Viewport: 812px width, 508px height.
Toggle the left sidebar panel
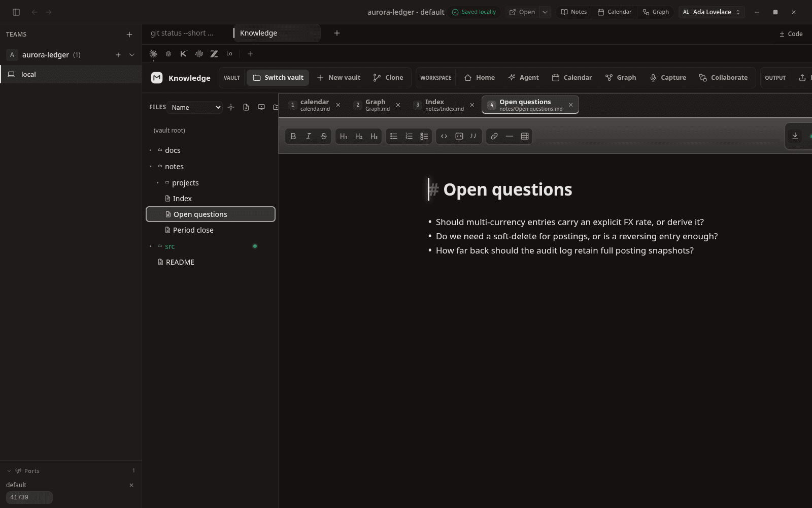tap(16, 12)
